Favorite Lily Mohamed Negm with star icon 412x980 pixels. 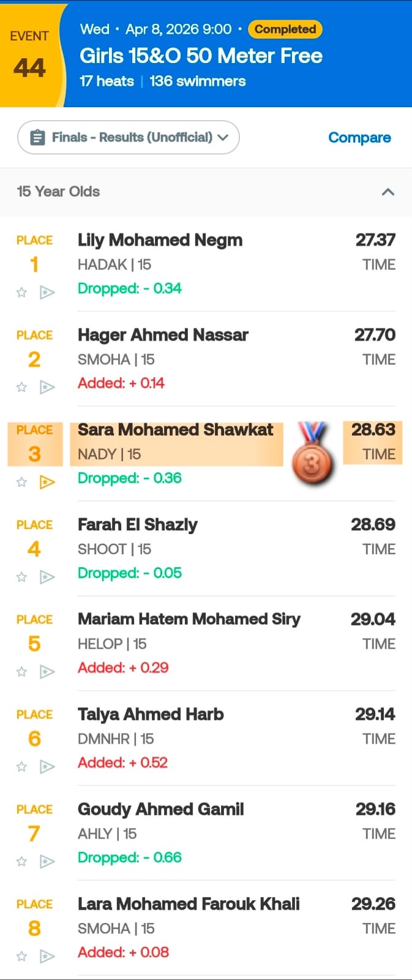point(21,293)
